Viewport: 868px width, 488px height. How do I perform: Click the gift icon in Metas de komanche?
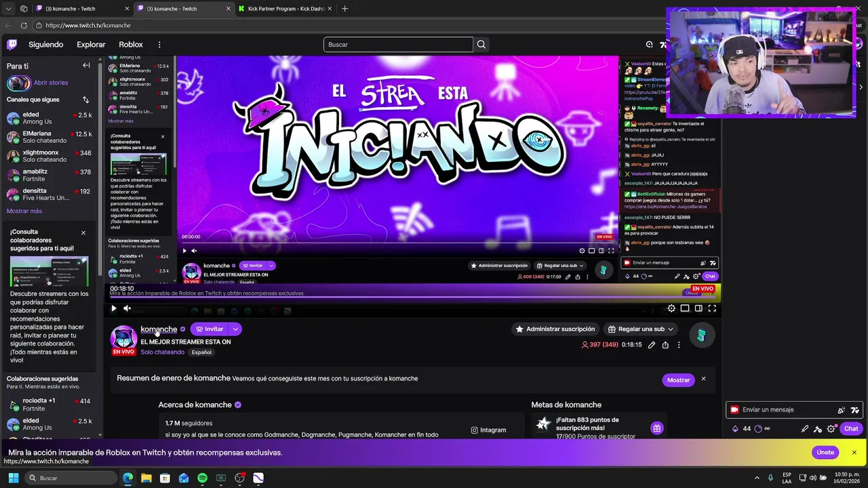tap(656, 428)
